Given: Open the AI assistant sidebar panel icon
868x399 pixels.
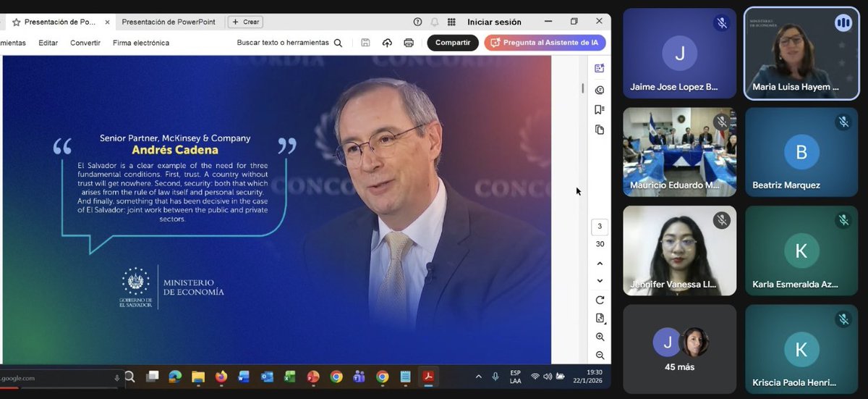Looking at the screenshot, I should [599, 68].
